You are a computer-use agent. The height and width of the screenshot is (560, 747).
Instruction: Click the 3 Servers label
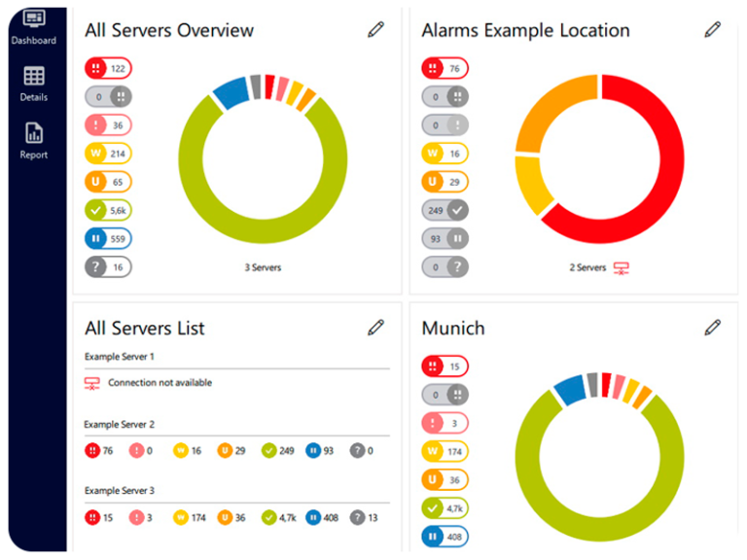[263, 267]
